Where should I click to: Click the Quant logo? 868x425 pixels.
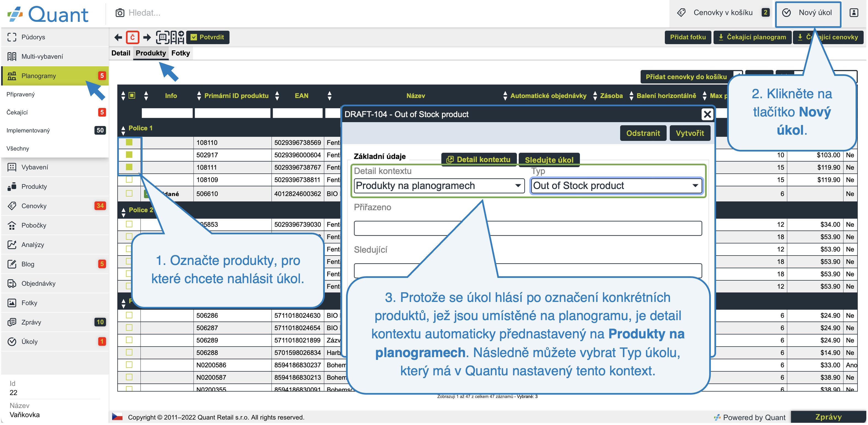(x=48, y=14)
